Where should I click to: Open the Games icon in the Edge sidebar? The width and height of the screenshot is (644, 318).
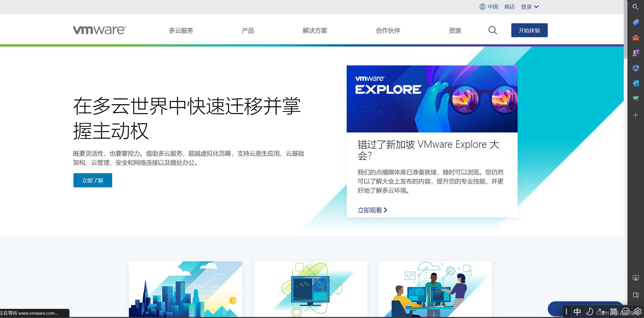coord(636,52)
